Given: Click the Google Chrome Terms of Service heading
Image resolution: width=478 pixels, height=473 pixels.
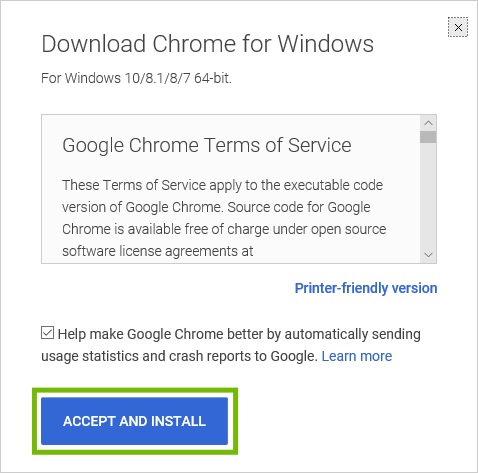Looking at the screenshot, I should (207, 145).
